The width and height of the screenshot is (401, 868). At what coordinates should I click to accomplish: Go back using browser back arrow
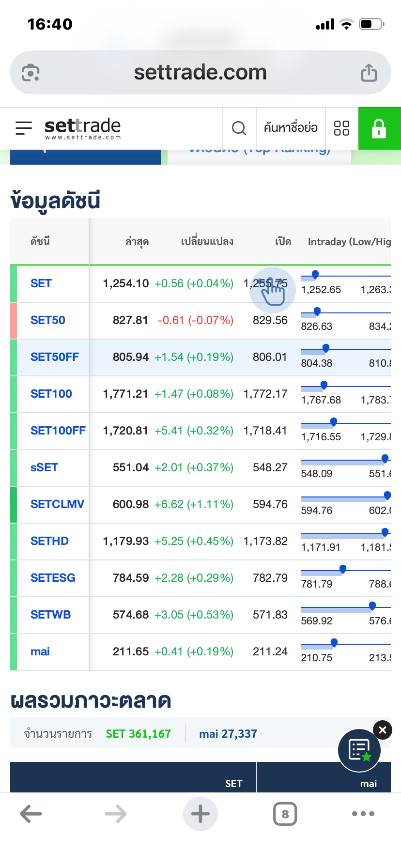point(31,814)
